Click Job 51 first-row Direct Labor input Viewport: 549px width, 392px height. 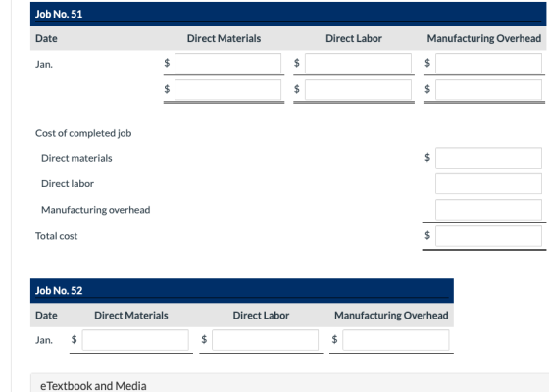pyautogui.click(x=358, y=64)
